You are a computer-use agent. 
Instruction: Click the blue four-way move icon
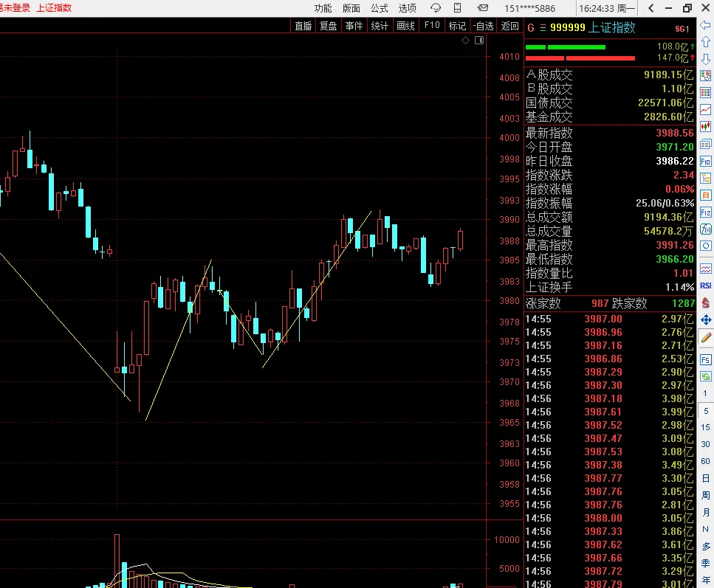pos(706,320)
